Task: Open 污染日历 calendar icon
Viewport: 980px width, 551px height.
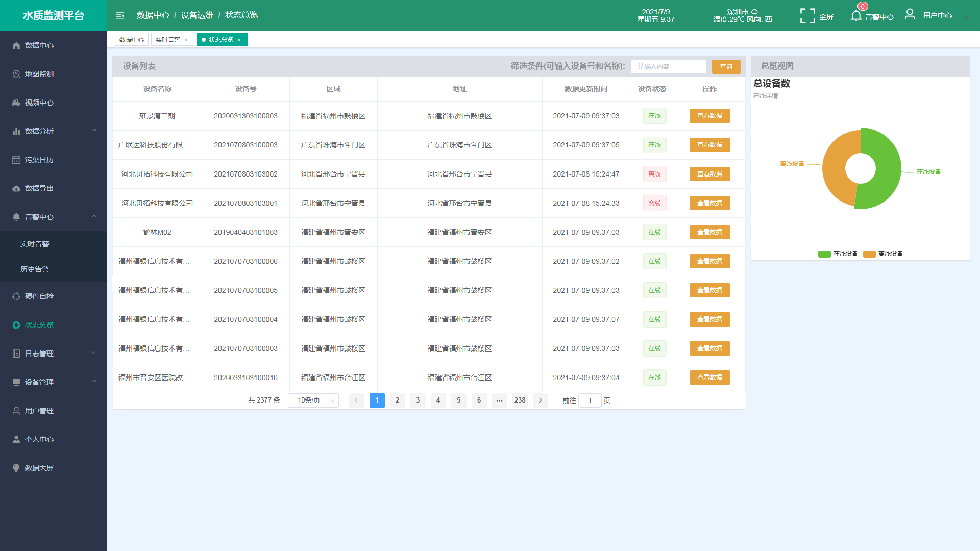Action: (16, 160)
